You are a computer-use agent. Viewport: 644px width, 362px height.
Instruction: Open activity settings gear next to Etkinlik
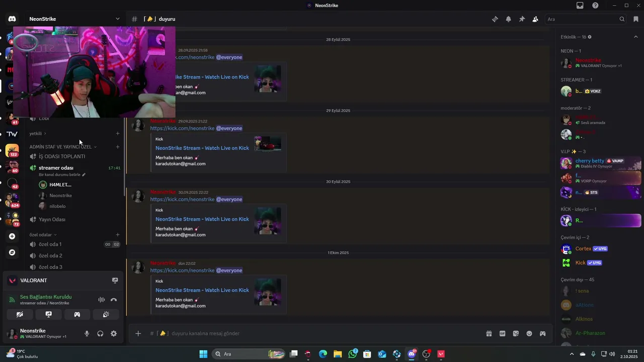click(590, 37)
